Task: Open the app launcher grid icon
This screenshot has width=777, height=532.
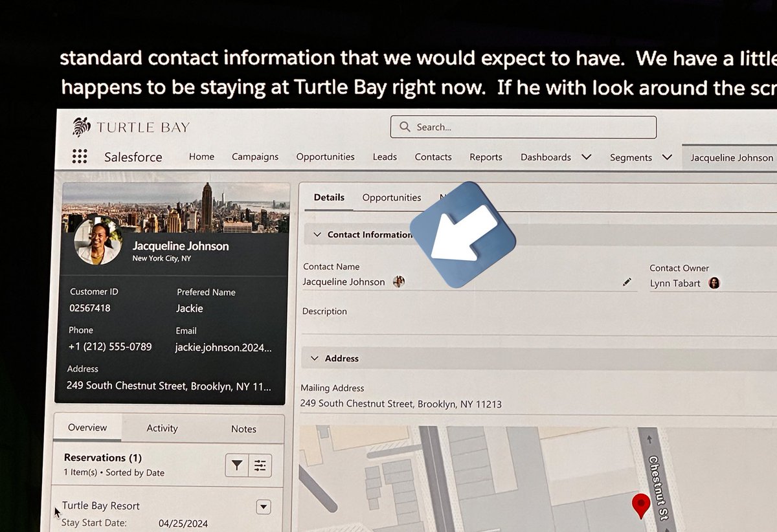Action: (80, 157)
